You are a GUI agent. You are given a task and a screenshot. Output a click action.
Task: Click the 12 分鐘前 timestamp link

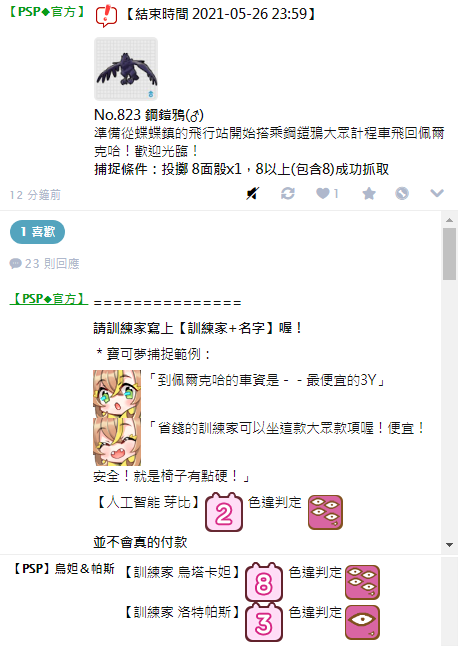coord(35,195)
